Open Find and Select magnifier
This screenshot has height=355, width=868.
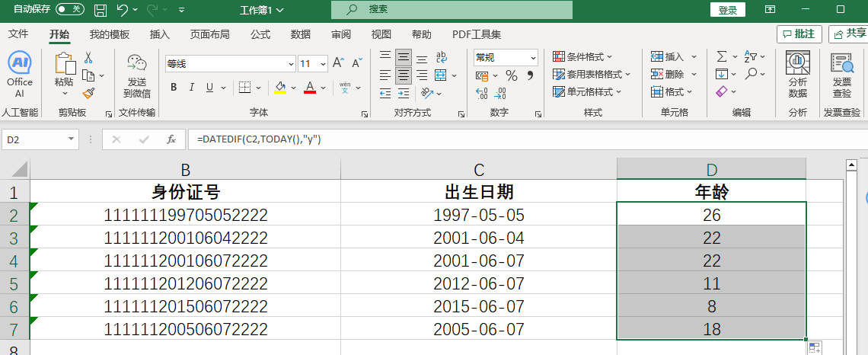pyautogui.click(x=752, y=74)
